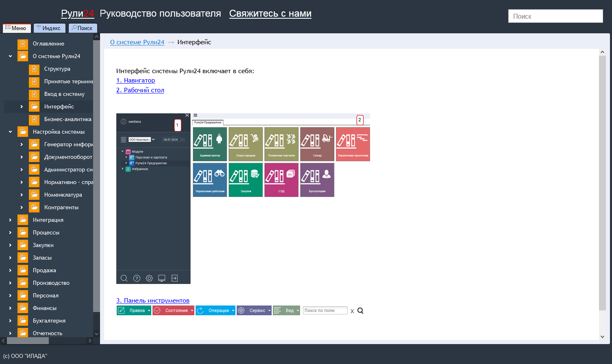
Task: Expand the Финансы section
Action: (x=10, y=308)
